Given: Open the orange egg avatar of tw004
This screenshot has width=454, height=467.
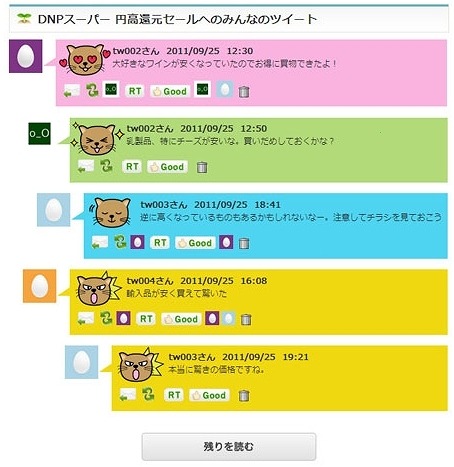Looking at the screenshot, I should coord(39,286).
